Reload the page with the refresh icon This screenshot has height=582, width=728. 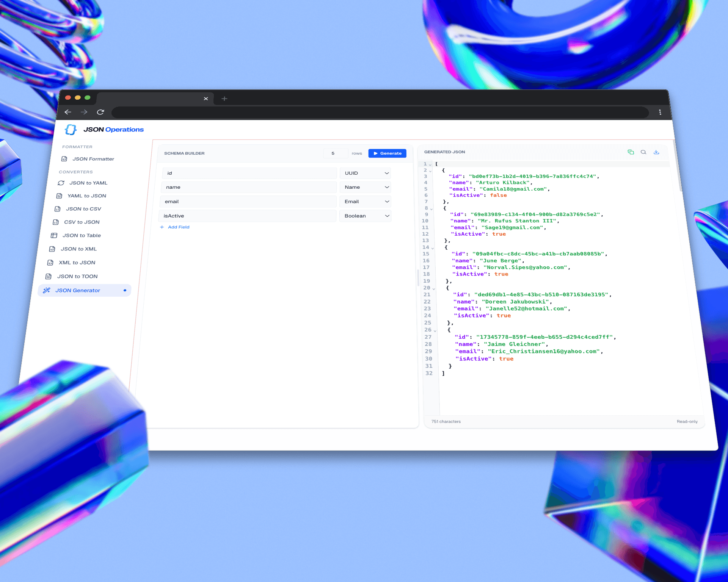pos(100,112)
